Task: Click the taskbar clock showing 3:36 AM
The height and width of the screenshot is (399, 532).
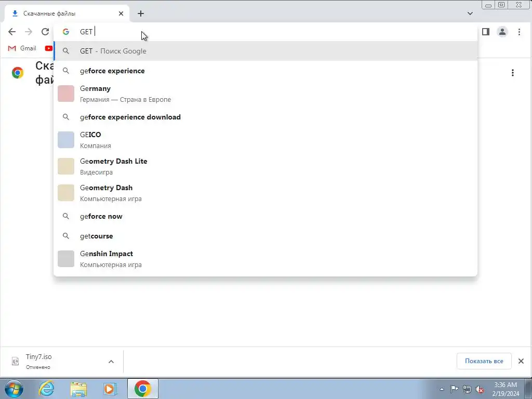Action: pos(506,389)
